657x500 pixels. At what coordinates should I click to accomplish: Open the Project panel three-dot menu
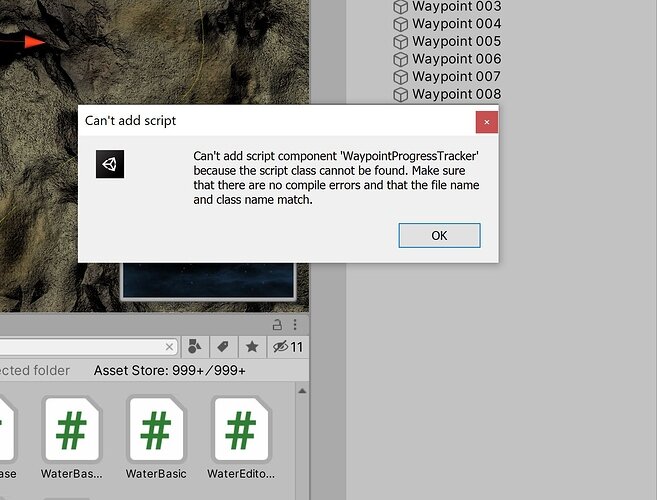coord(295,325)
